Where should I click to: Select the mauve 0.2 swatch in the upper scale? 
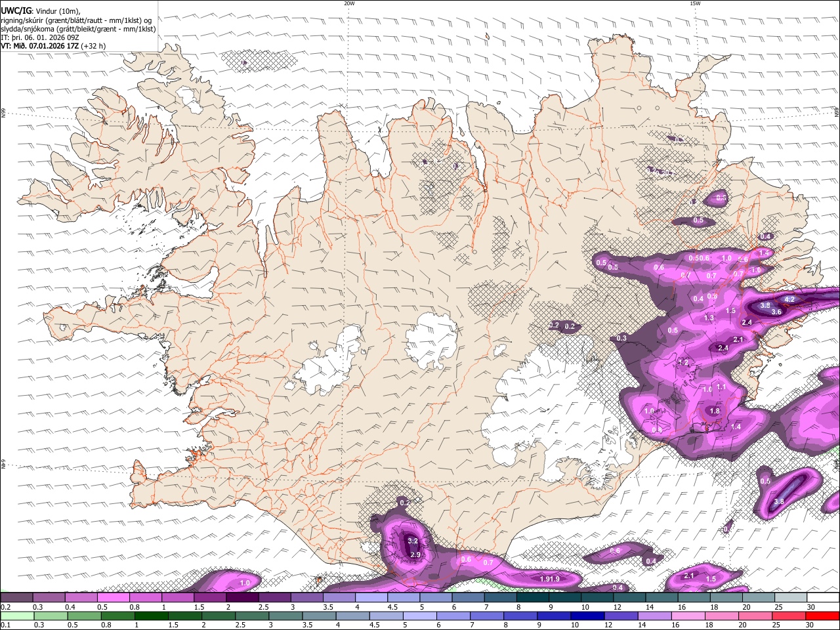click(x=16, y=597)
